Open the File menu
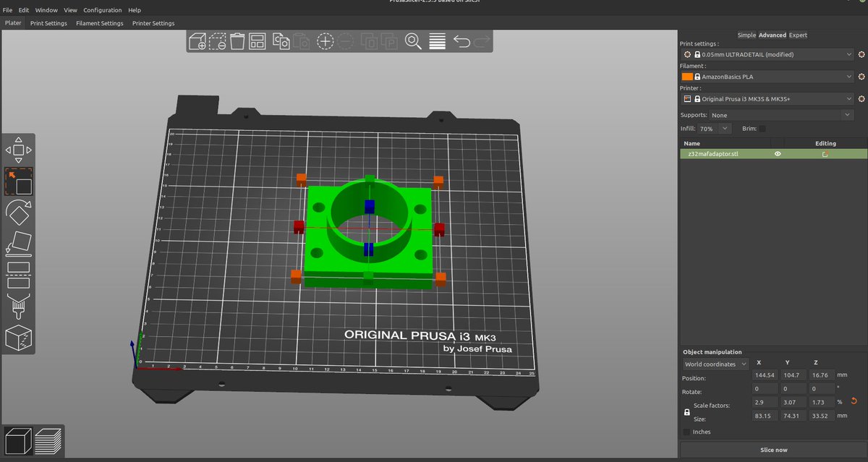The width and height of the screenshot is (868, 462). (7, 10)
